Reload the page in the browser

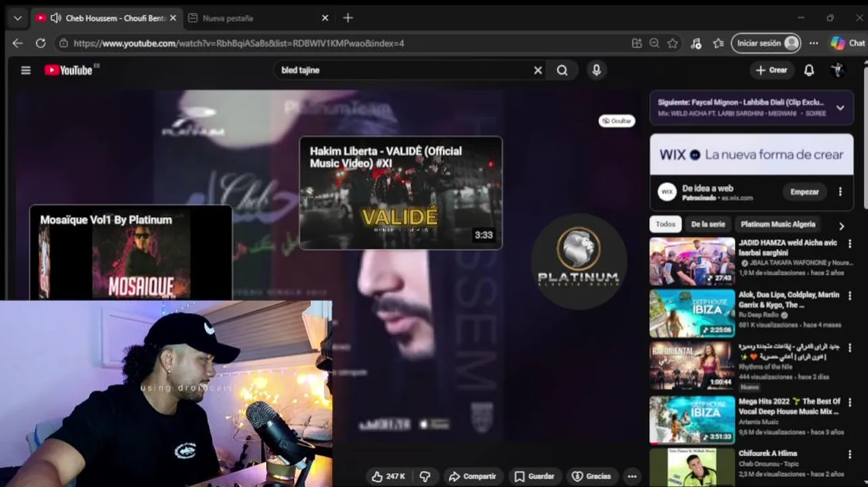coord(41,43)
